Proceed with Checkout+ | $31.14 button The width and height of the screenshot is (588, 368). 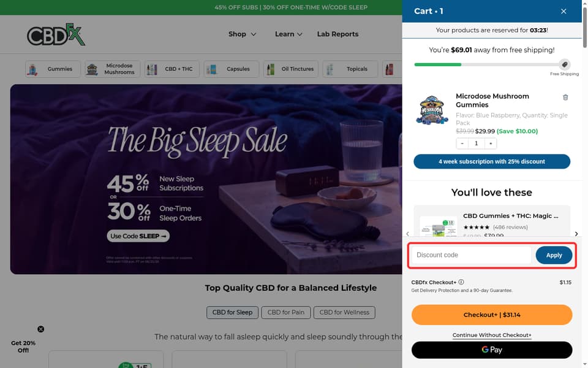tap(492, 315)
